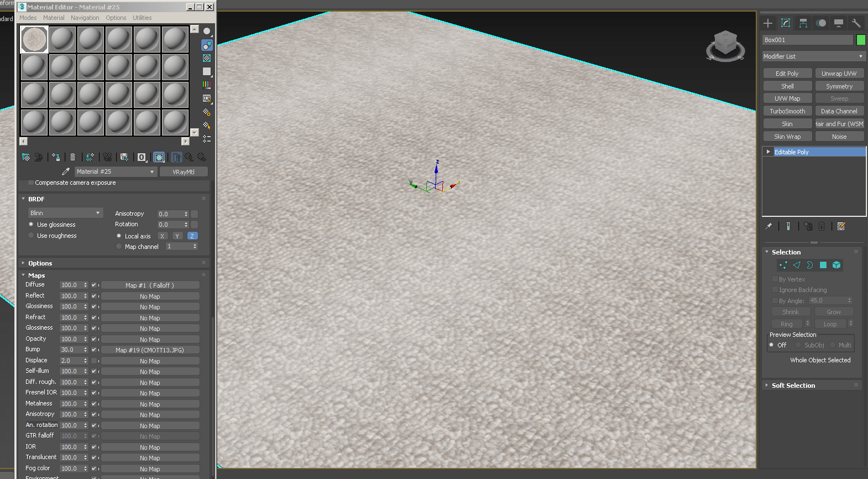Click the Box001 object name field

[808, 40]
